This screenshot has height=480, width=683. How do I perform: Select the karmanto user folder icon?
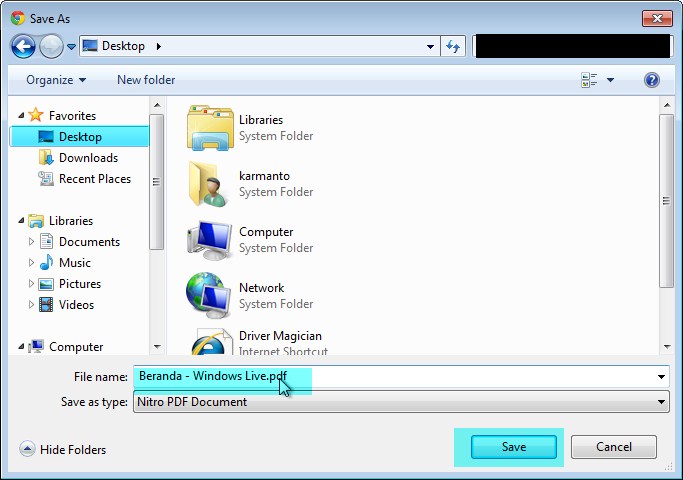(208, 184)
